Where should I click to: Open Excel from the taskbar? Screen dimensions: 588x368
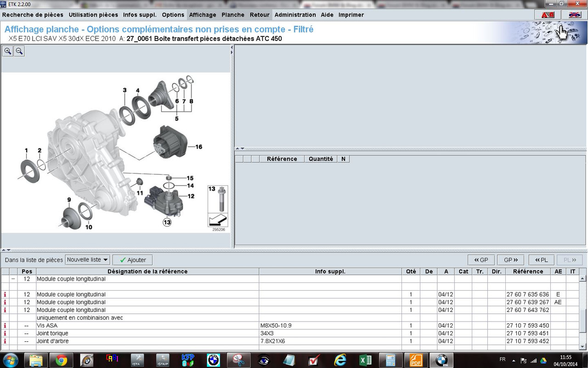pyautogui.click(x=365, y=360)
